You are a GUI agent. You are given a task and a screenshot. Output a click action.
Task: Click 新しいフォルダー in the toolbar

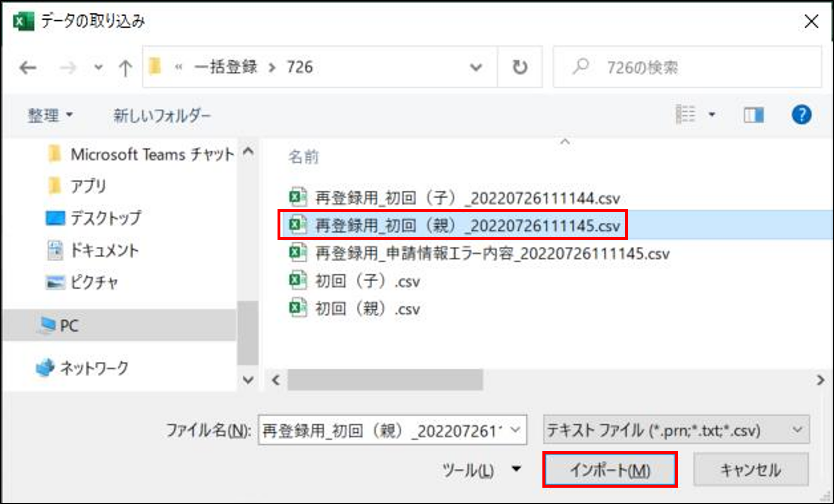click(162, 116)
